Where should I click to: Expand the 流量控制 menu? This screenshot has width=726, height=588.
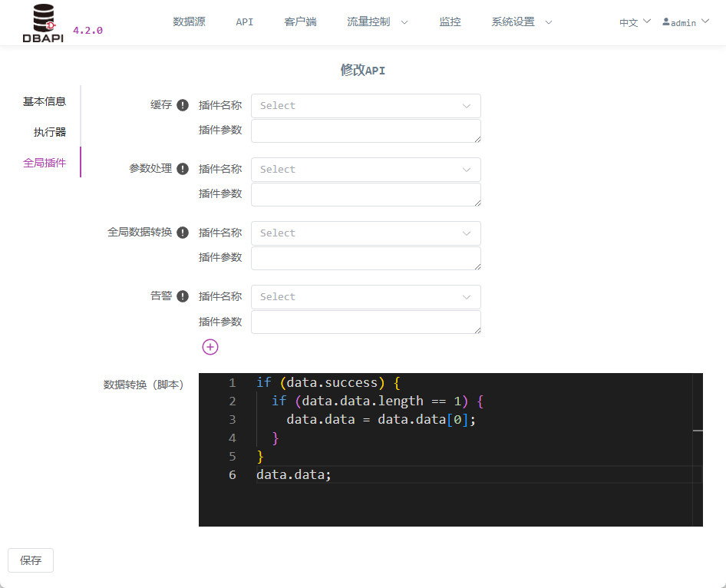(378, 21)
